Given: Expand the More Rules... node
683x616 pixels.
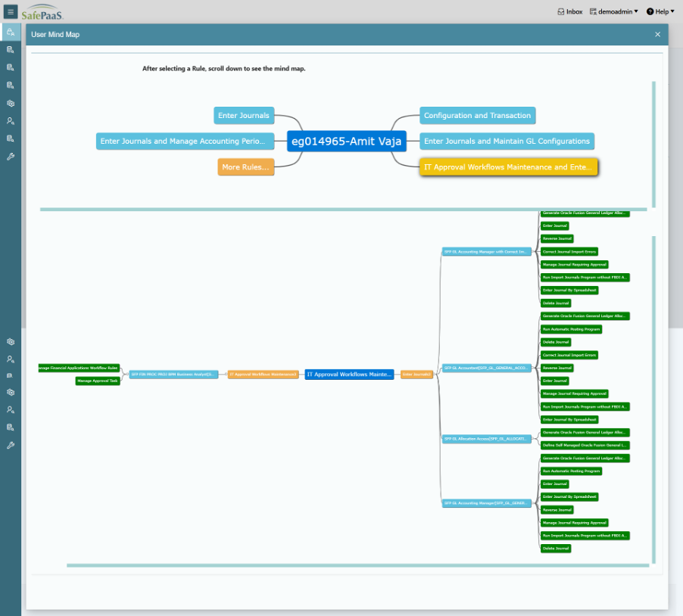Looking at the screenshot, I should (246, 167).
